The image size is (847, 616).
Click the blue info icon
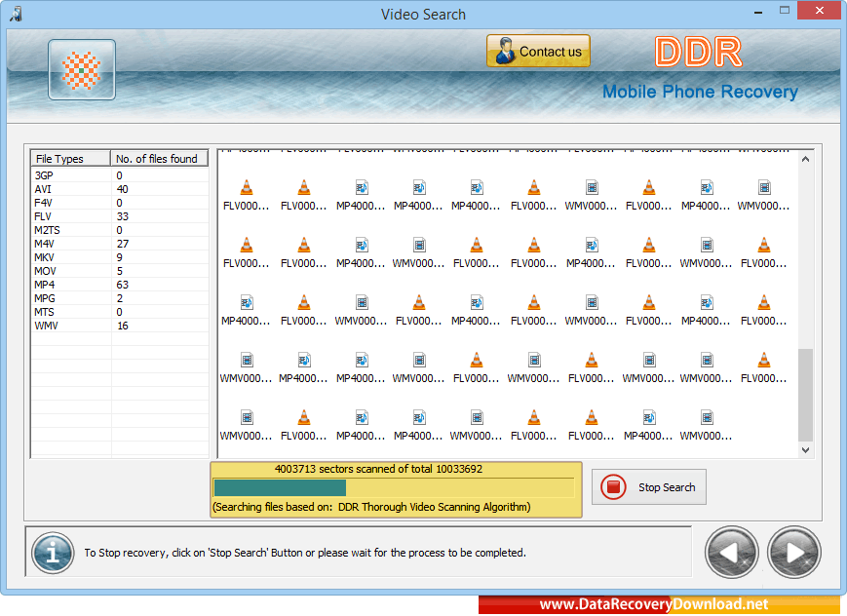(53, 553)
